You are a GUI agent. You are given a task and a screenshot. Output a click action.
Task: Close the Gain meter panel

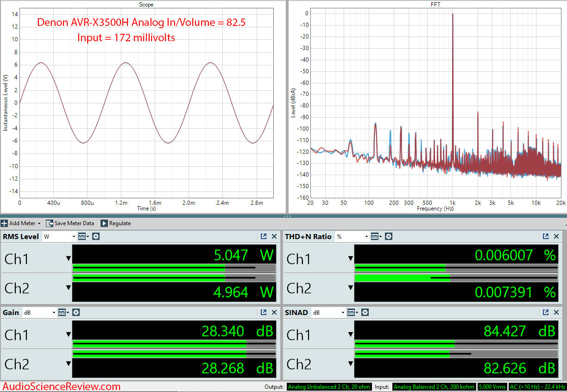274,312
